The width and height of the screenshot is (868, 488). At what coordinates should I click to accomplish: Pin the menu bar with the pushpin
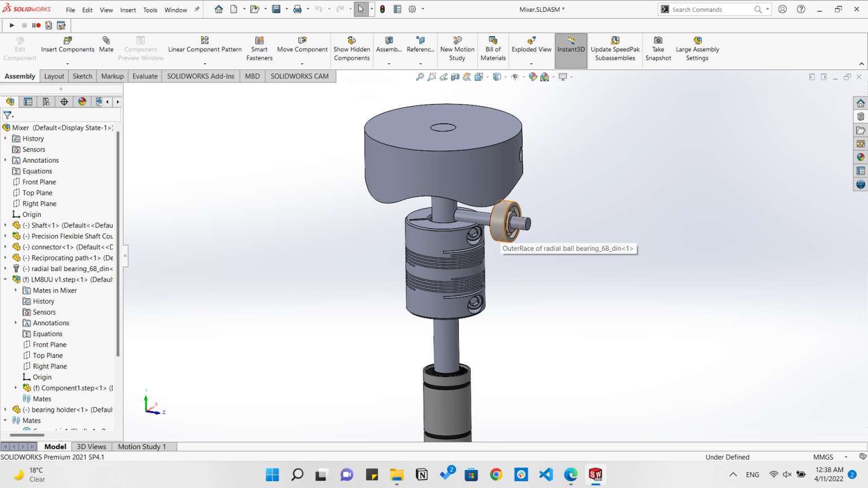[197, 10]
